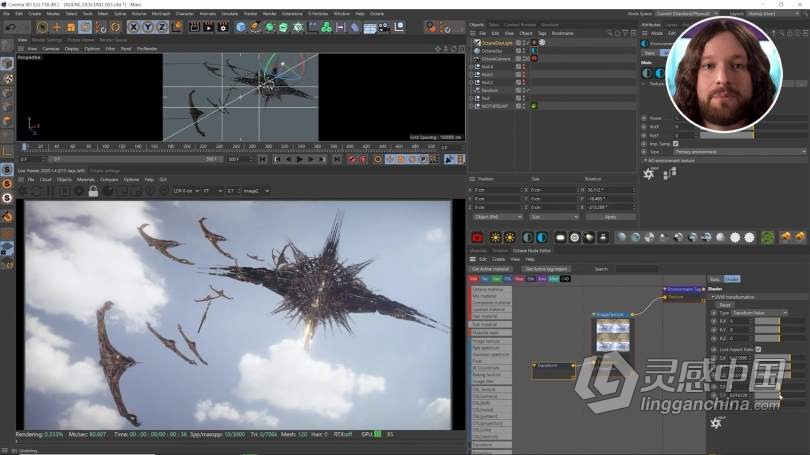Open the PT kernel dropdown in Live Viewer
Viewport: 810px width, 455px height.
point(212,191)
